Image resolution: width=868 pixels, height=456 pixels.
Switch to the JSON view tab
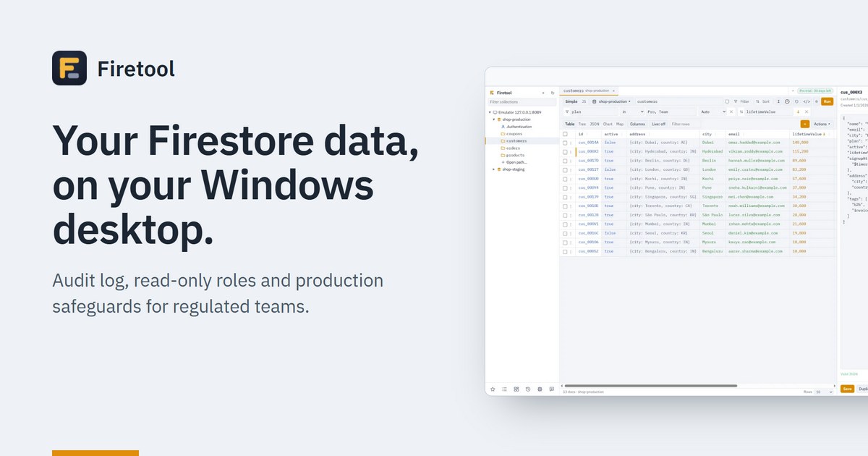(595, 124)
